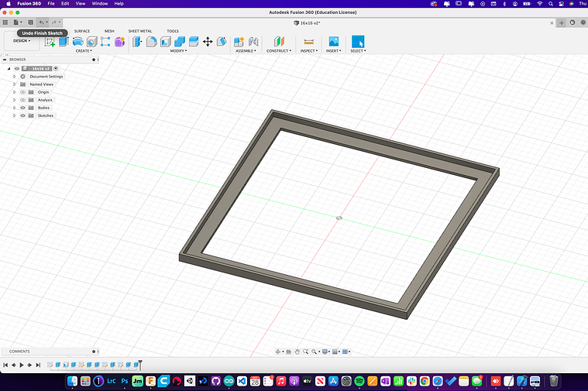Click the Align tool in Modify group
The image size is (588, 391).
pos(222,42)
